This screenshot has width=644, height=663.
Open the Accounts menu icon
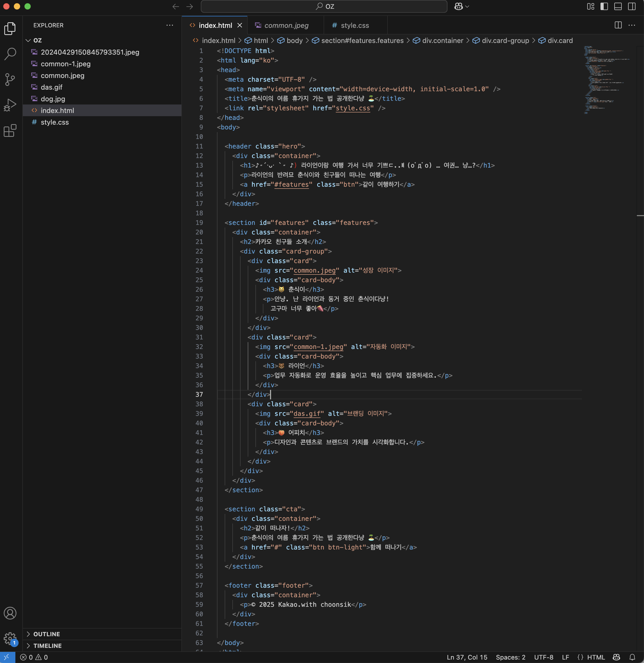[x=10, y=613]
